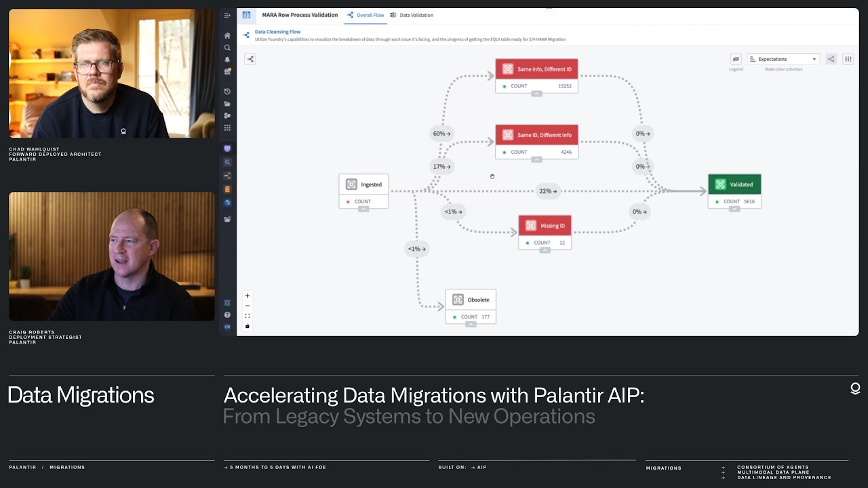
Task: Click the 22% edge label
Action: 548,191
